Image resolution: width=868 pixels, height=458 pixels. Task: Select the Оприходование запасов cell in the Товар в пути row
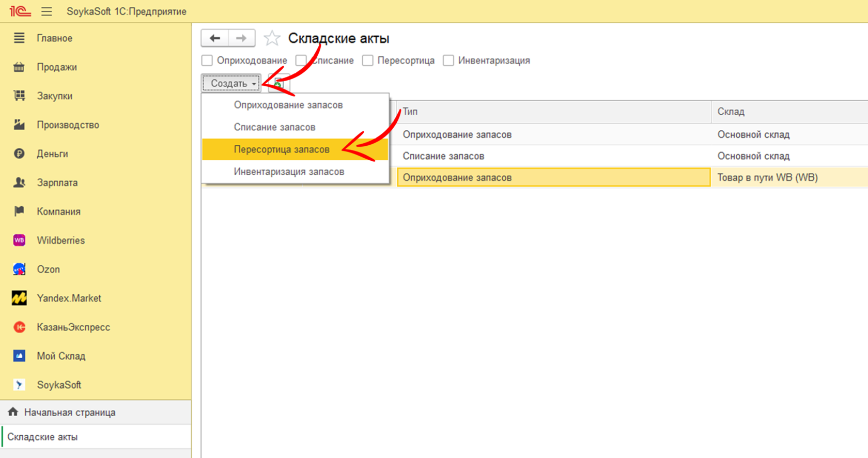click(x=554, y=177)
